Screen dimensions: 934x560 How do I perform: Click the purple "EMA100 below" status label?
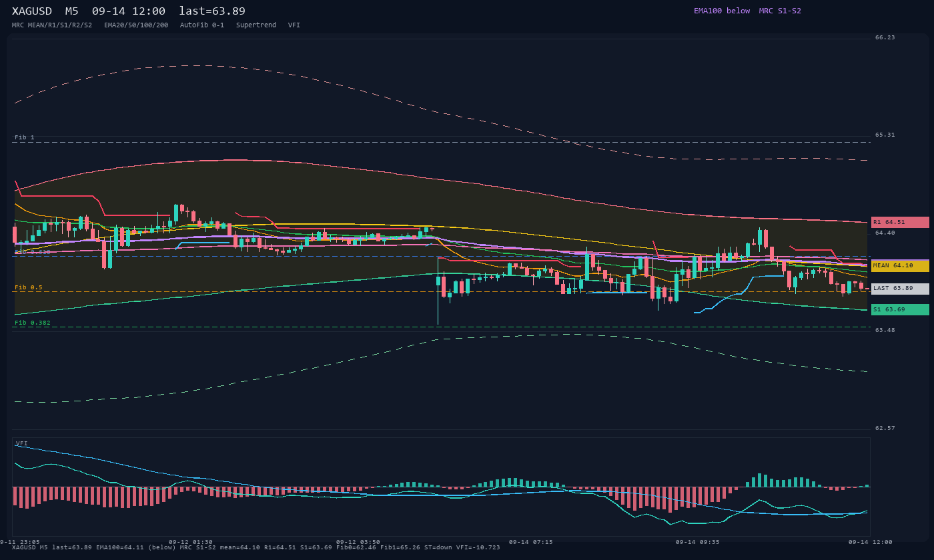tap(722, 11)
